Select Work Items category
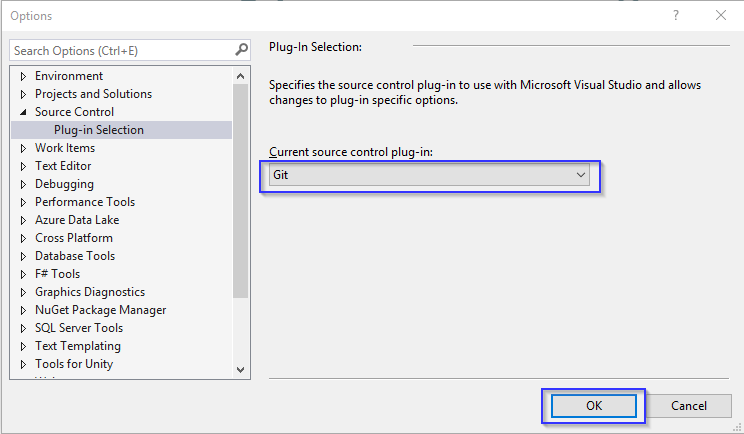Viewport: 744px width, 434px height. (65, 148)
